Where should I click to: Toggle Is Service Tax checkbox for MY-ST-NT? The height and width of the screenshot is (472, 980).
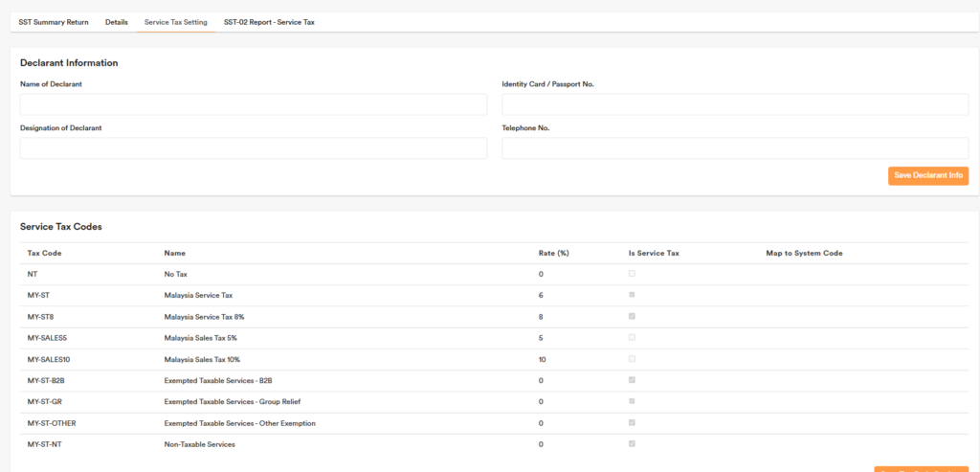click(x=632, y=443)
